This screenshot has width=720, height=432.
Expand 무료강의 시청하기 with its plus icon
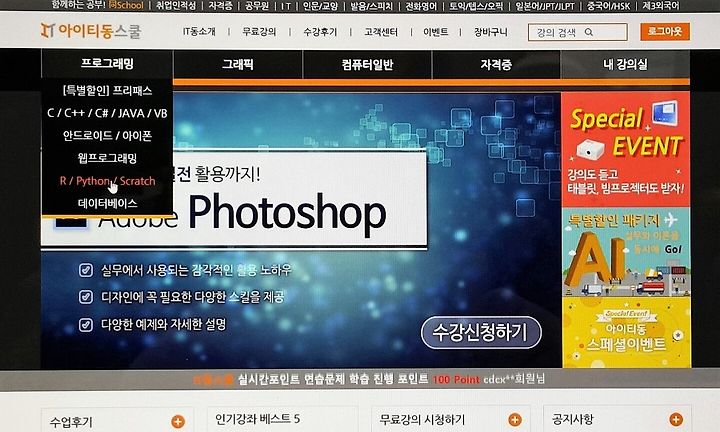(x=515, y=419)
